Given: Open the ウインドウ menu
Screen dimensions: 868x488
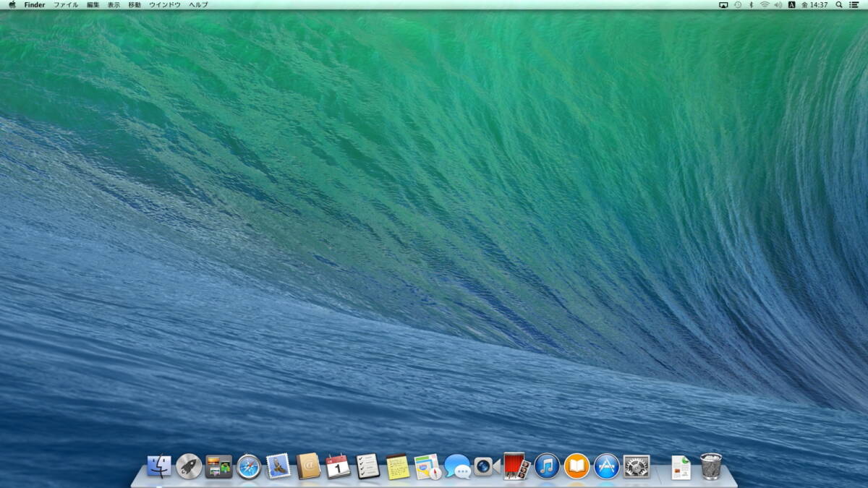Looking at the screenshot, I should 165,4.
